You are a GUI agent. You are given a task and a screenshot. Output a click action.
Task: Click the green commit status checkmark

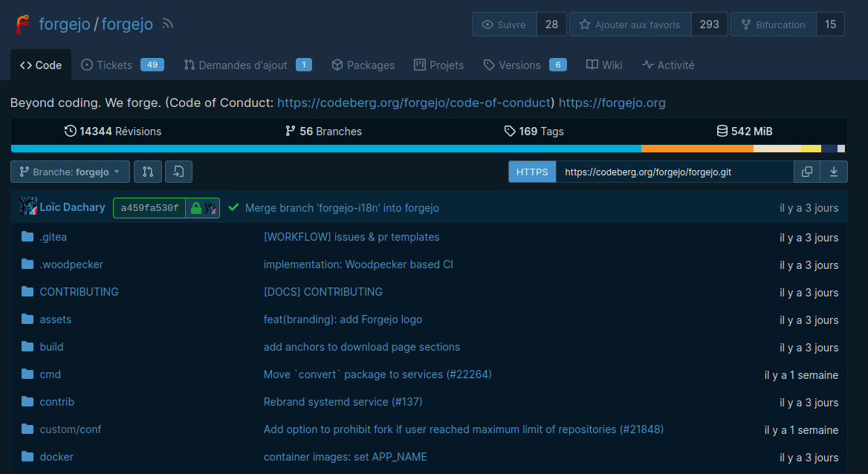point(233,208)
